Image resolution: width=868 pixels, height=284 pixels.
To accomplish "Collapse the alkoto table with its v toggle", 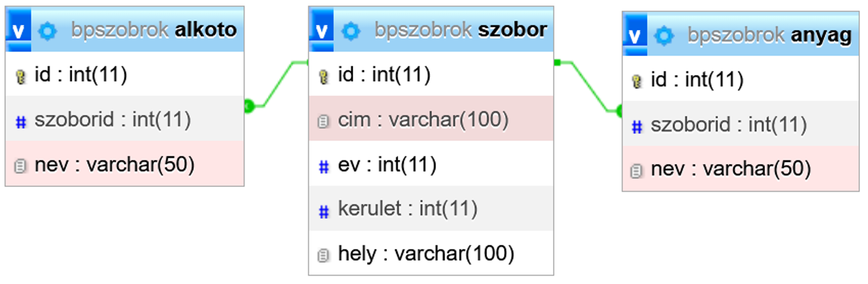I will (18, 31).
